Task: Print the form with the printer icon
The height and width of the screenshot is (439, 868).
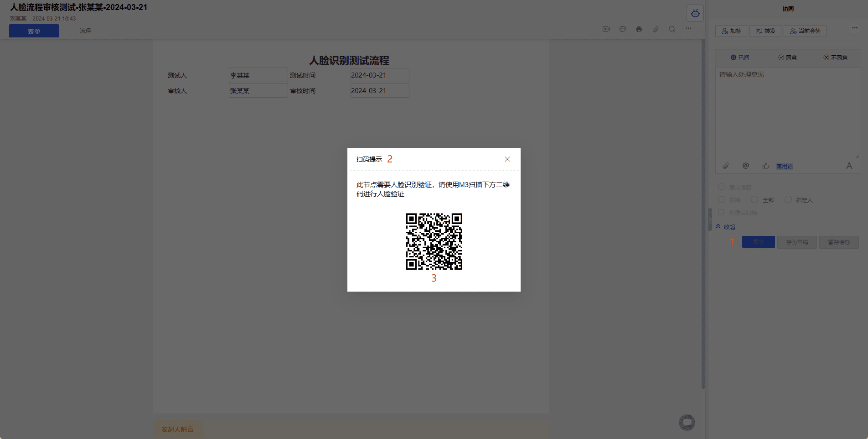Action: tap(639, 29)
